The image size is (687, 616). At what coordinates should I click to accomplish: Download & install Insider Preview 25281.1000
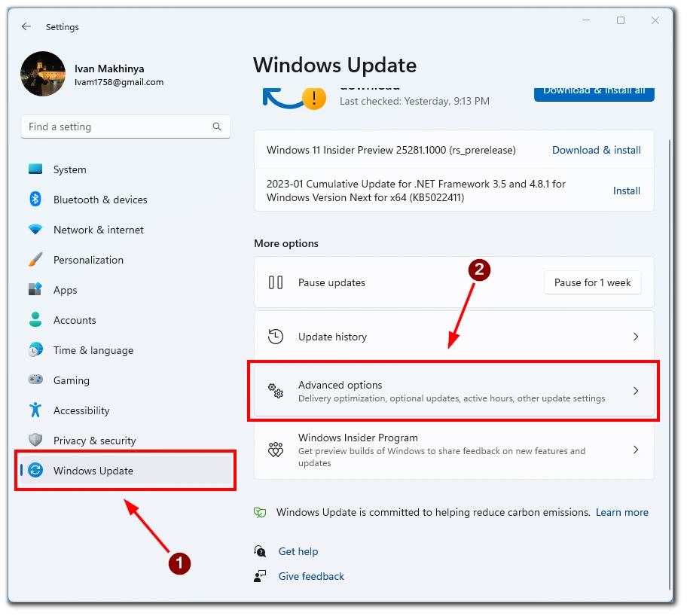(597, 150)
